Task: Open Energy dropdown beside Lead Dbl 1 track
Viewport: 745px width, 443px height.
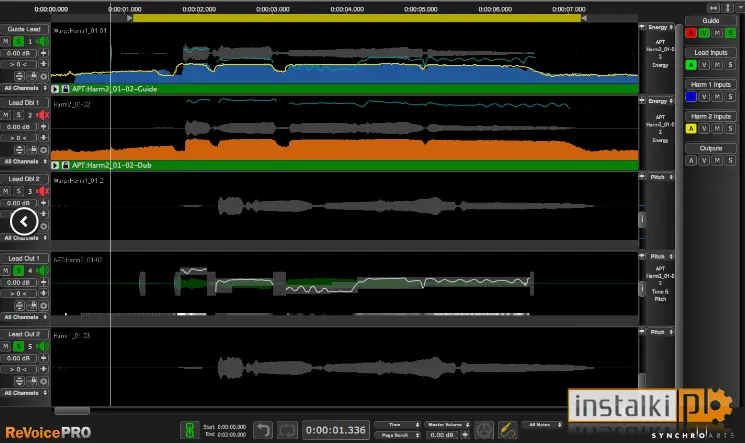Action: [x=660, y=101]
